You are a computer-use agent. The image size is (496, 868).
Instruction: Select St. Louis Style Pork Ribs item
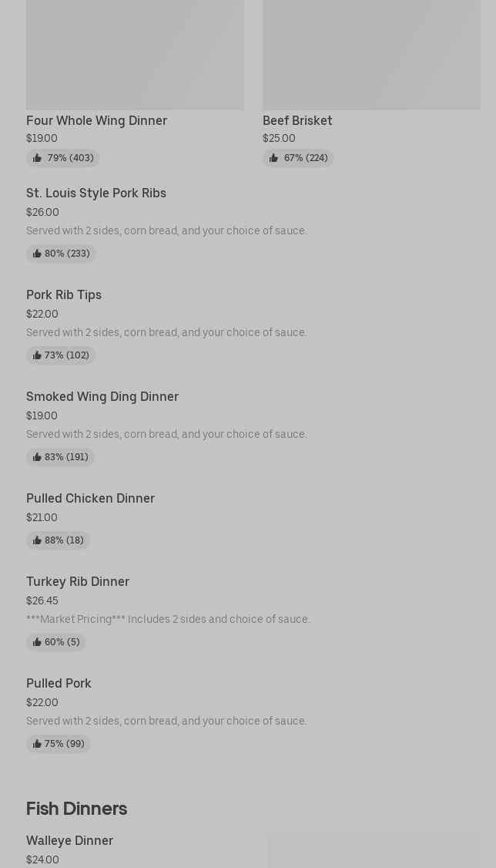pyautogui.click(x=96, y=193)
